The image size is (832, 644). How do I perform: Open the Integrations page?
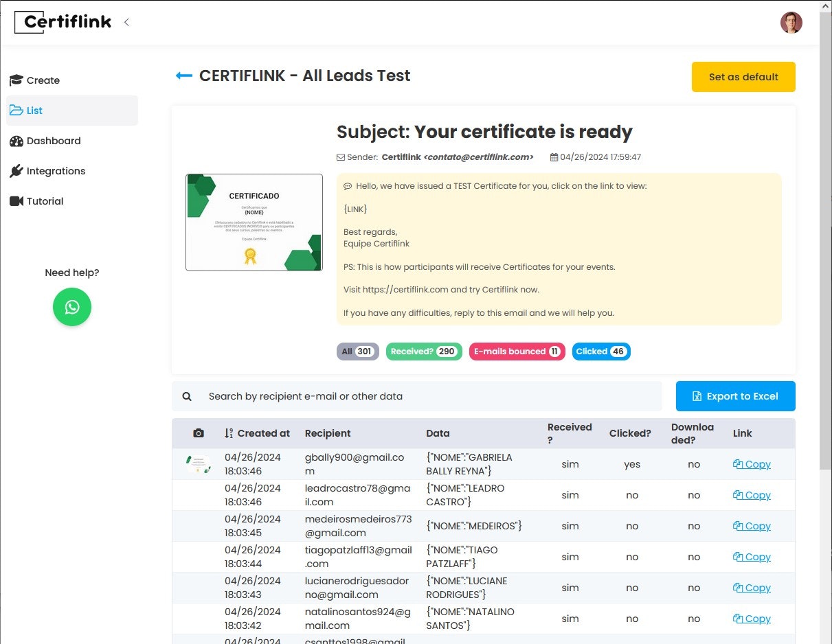pos(72,171)
